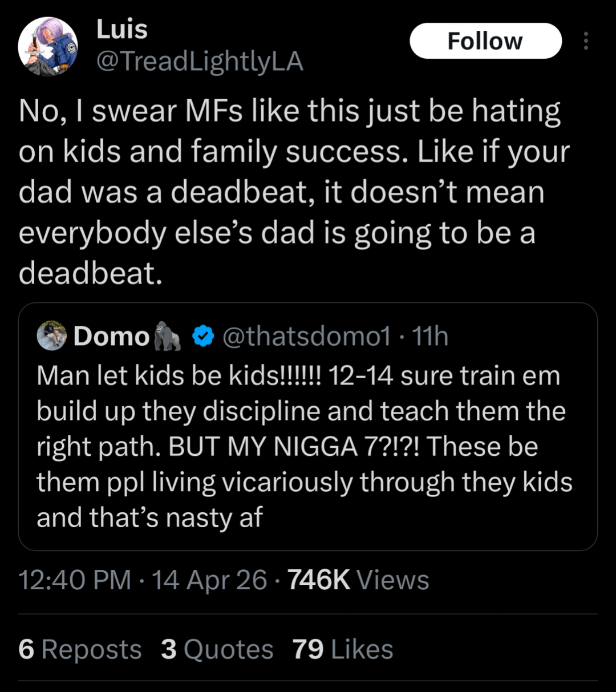The image size is (616, 692).
Task: Show the 6 Reposts list
Action: [x=80, y=649]
